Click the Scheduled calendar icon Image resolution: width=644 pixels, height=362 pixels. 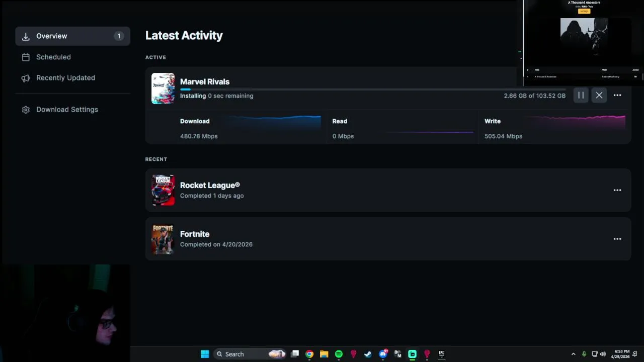pos(26,57)
